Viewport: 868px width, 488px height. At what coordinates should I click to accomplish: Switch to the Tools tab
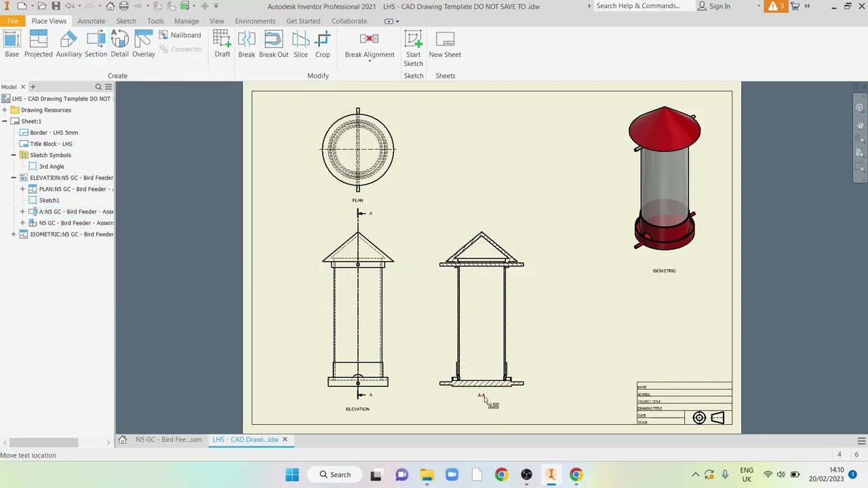(x=155, y=21)
